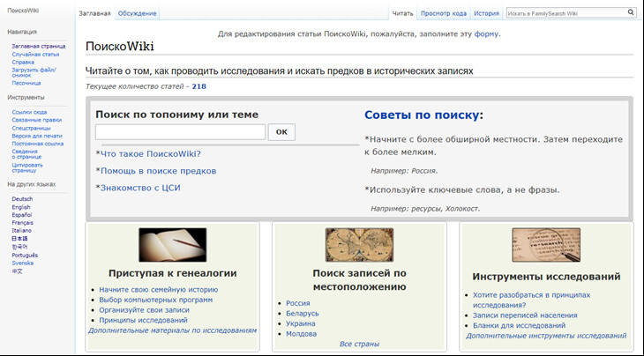Viewport: 644px width, 356px height.
Task: Click Загрузить файл/снимок link
Action: [x=34, y=72]
